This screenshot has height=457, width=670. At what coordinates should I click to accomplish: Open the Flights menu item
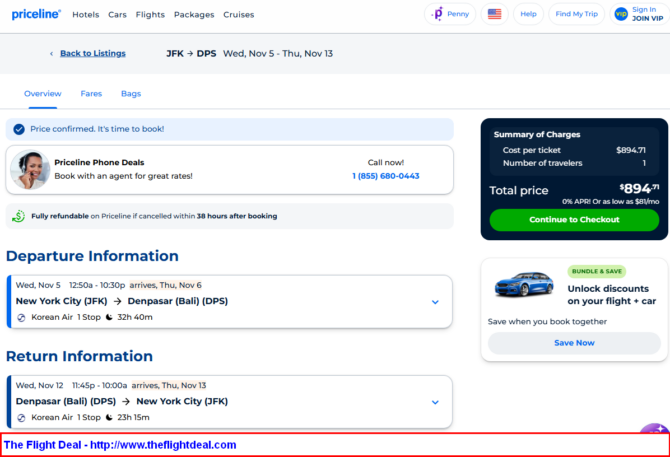[150, 15]
